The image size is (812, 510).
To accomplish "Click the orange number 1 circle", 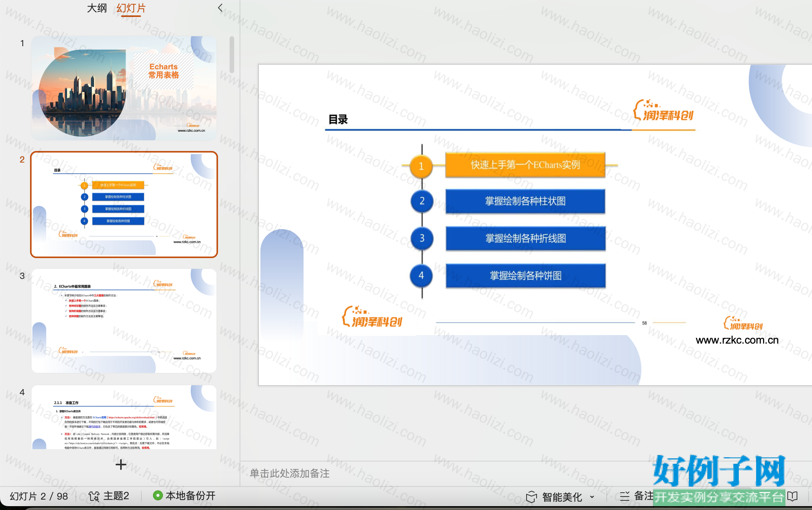I will [x=421, y=166].
